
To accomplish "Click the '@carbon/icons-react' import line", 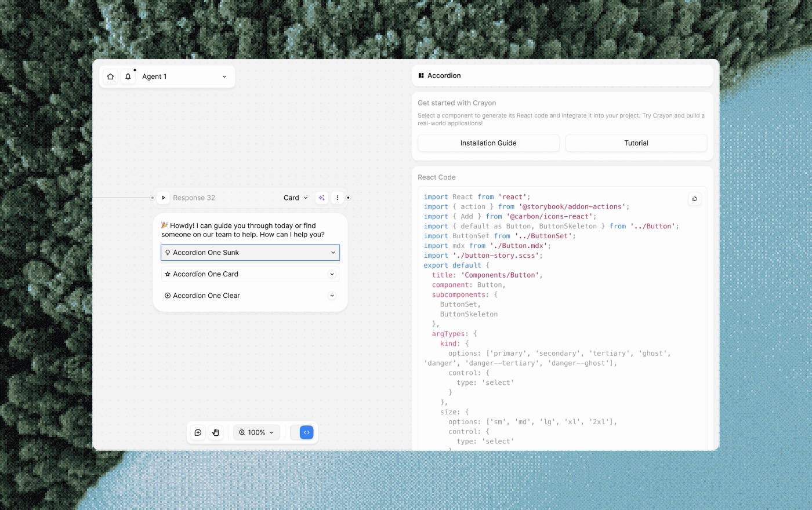I will pyautogui.click(x=510, y=217).
